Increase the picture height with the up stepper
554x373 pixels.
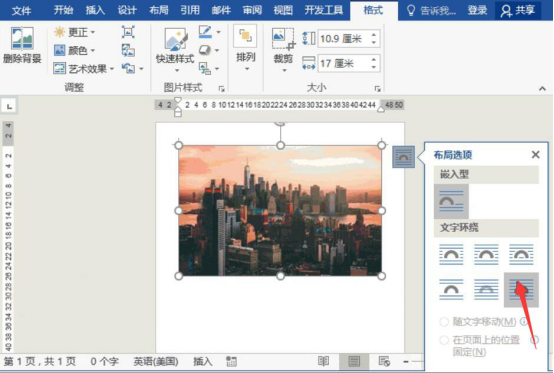[374, 35]
